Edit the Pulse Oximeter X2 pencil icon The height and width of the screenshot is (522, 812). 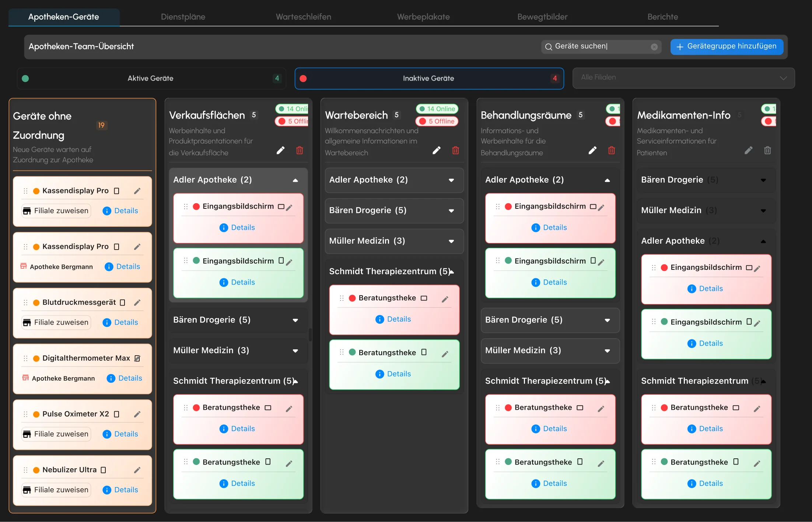point(137,414)
